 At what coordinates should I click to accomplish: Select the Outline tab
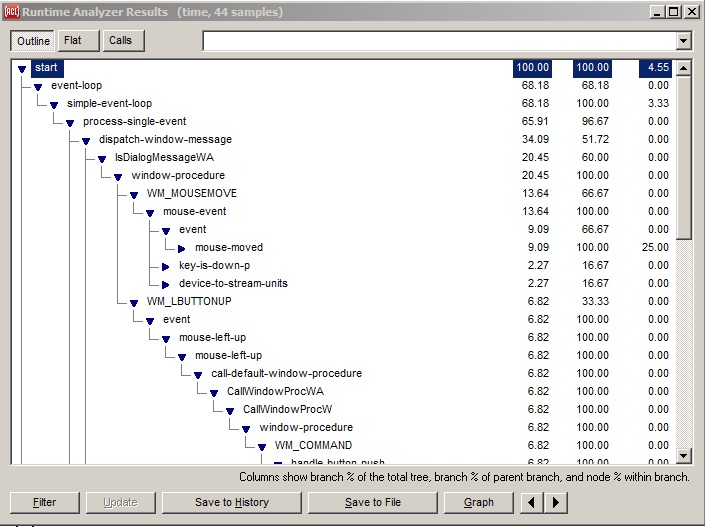[x=33, y=41]
